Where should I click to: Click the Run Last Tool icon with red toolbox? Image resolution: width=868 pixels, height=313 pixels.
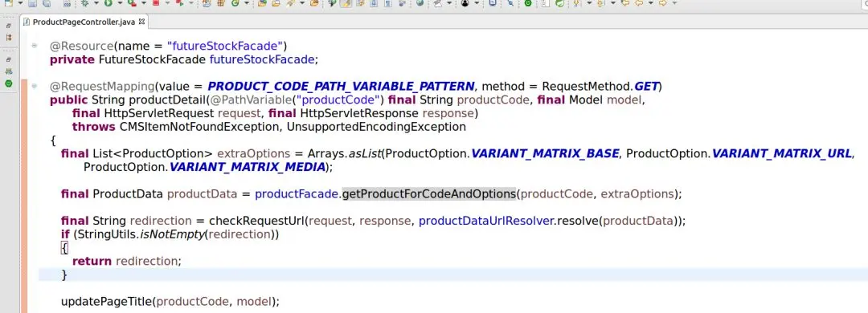(x=133, y=3)
